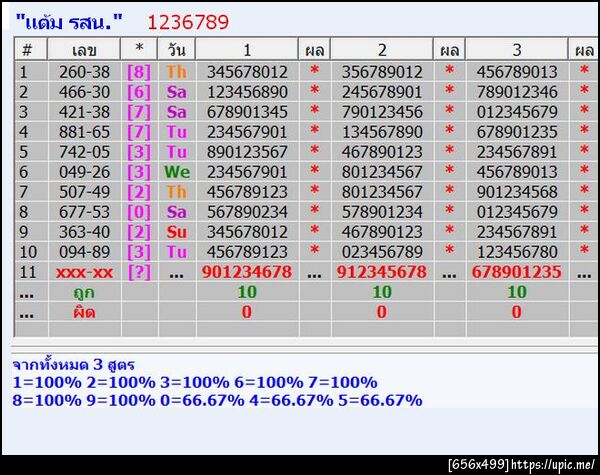Click the 'Tu' day in row 10
The width and height of the screenshot is (600, 475).
pyautogui.click(x=176, y=251)
